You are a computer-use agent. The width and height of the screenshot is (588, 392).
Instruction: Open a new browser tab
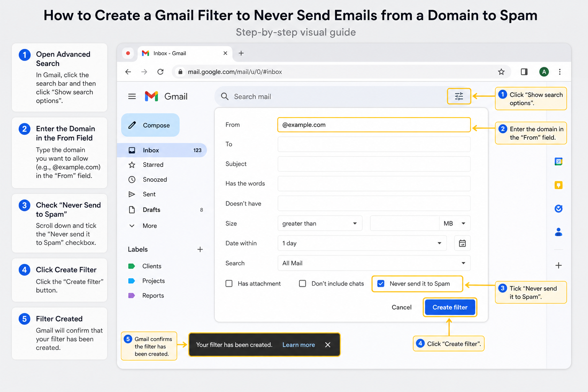[x=241, y=53]
